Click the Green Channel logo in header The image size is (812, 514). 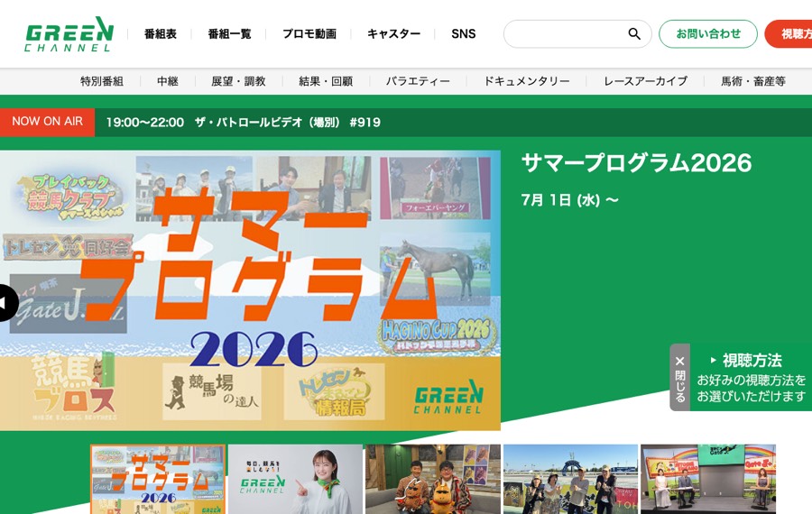click(69, 34)
